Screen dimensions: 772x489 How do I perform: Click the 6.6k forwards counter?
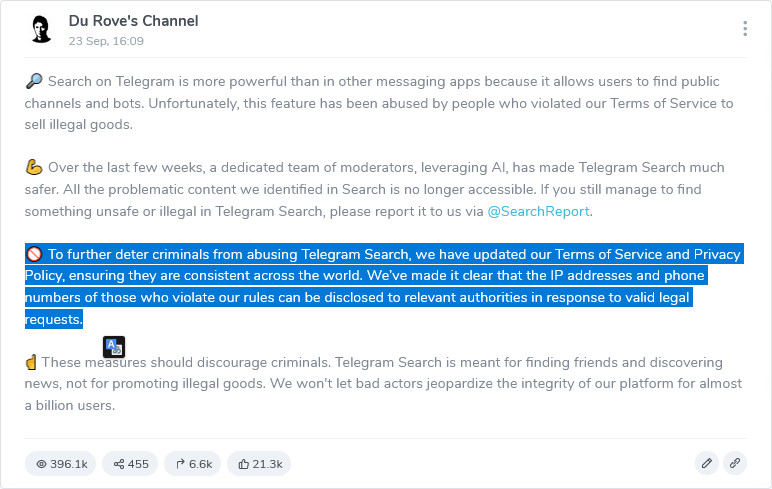click(x=193, y=464)
